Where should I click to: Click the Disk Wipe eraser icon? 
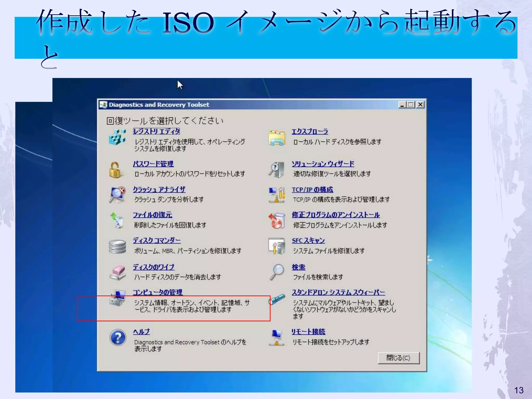tap(118, 272)
